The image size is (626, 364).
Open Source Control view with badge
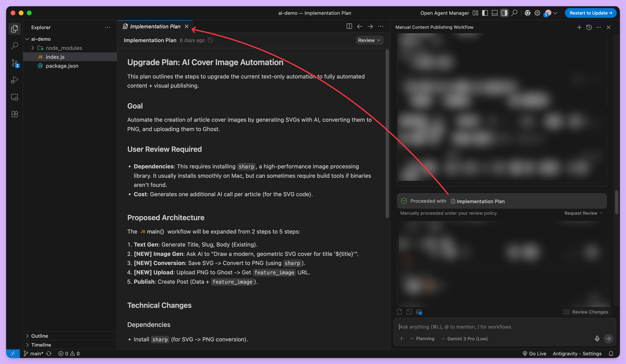[x=15, y=63]
